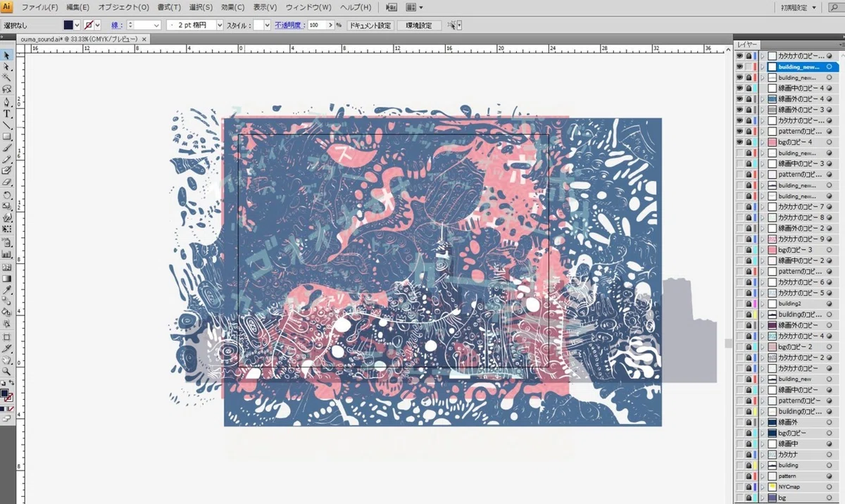Expand the 線画外のコピー 4 layer

[762, 99]
